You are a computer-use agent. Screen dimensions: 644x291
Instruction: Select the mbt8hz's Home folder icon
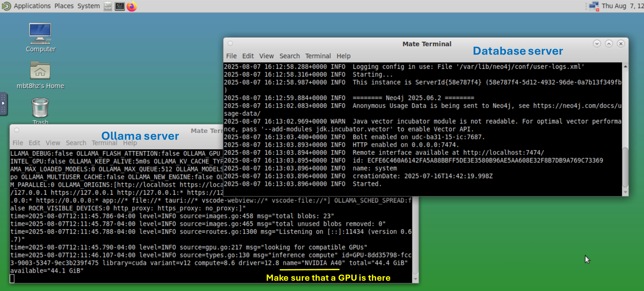pyautogui.click(x=40, y=75)
